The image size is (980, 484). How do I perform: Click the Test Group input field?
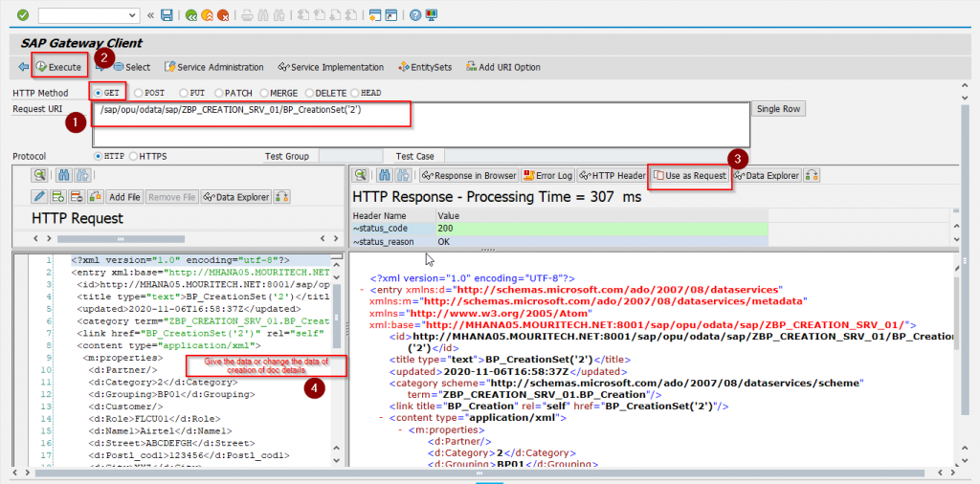coord(350,156)
